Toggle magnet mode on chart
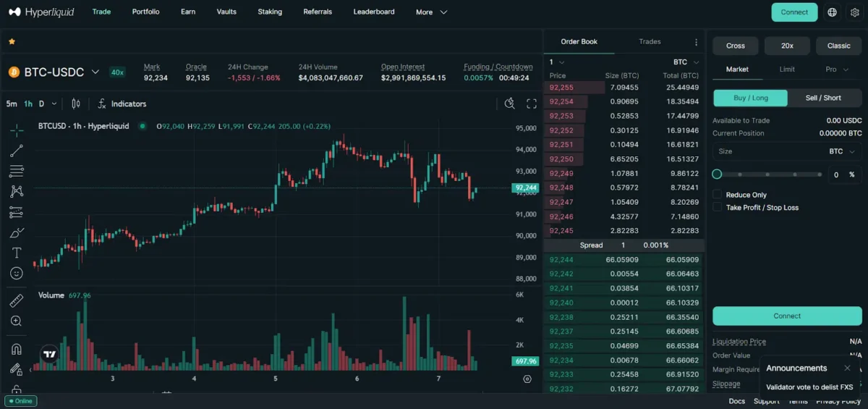Viewport: 868px width, 409px height. pos(16,349)
